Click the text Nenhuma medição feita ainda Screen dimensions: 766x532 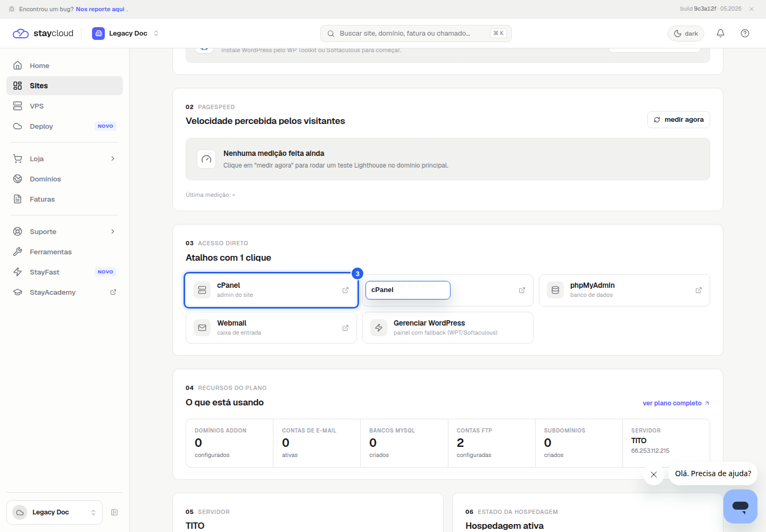coord(274,153)
